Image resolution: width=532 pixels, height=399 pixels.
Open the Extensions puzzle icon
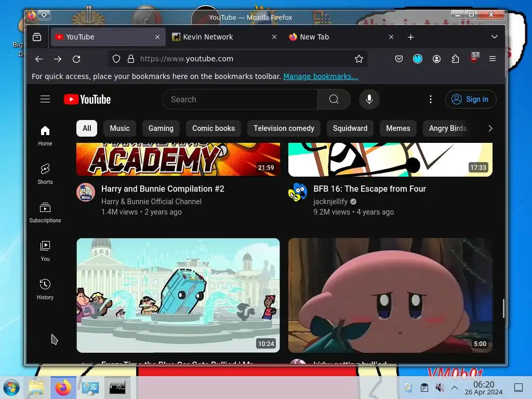[455, 59]
